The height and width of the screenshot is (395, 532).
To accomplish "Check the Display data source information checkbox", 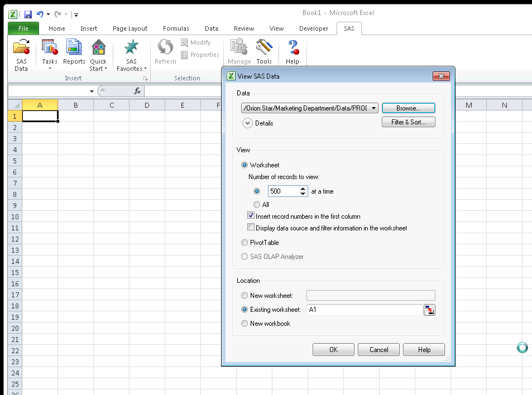I will tap(251, 227).
